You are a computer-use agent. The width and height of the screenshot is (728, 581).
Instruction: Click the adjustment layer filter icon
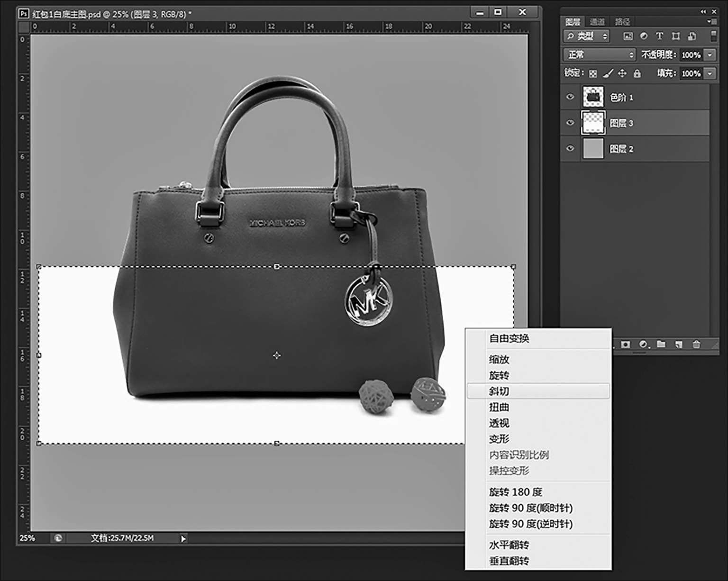644,36
